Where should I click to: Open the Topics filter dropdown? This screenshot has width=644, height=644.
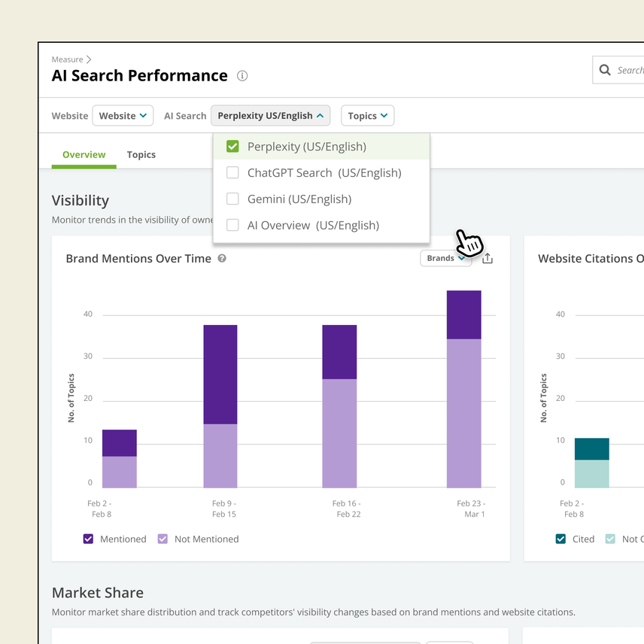[367, 115]
